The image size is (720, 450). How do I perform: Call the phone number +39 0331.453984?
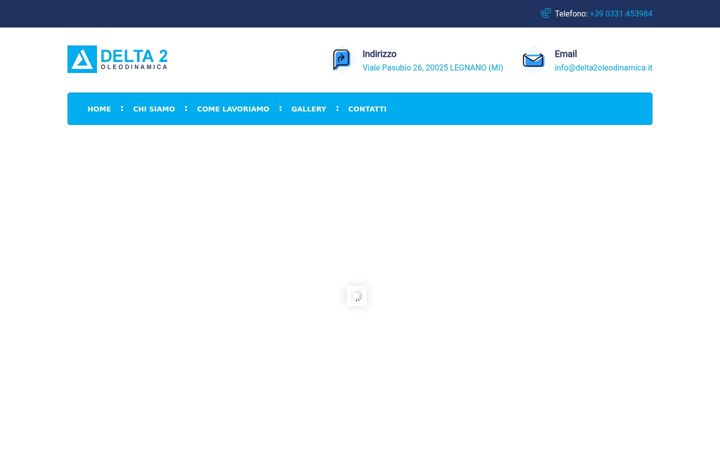(621, 14)
